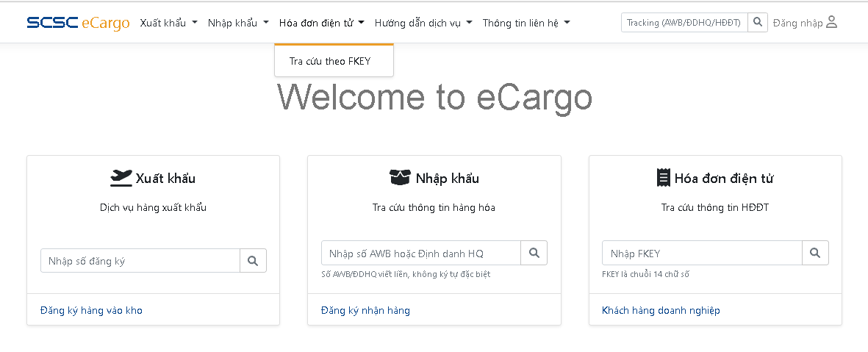Click the top Tracking search magnifier icon
Viewport: 868px width, 352px height.
pos(758,23)
